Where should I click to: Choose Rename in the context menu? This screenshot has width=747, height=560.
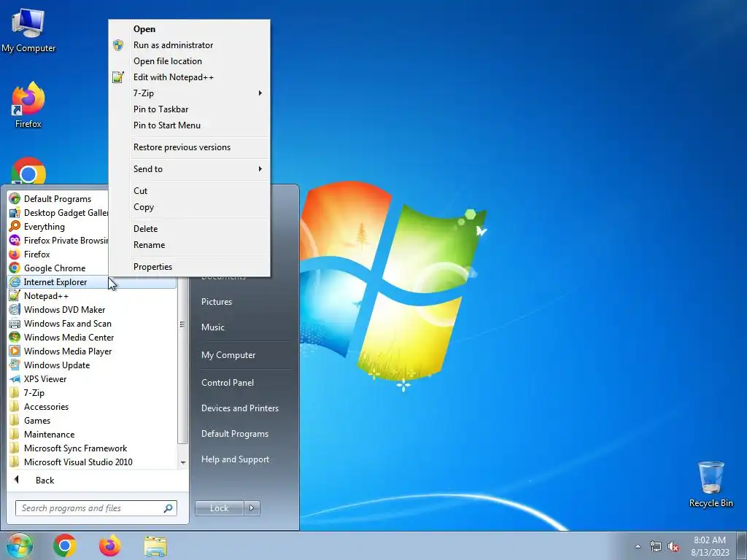190,245
